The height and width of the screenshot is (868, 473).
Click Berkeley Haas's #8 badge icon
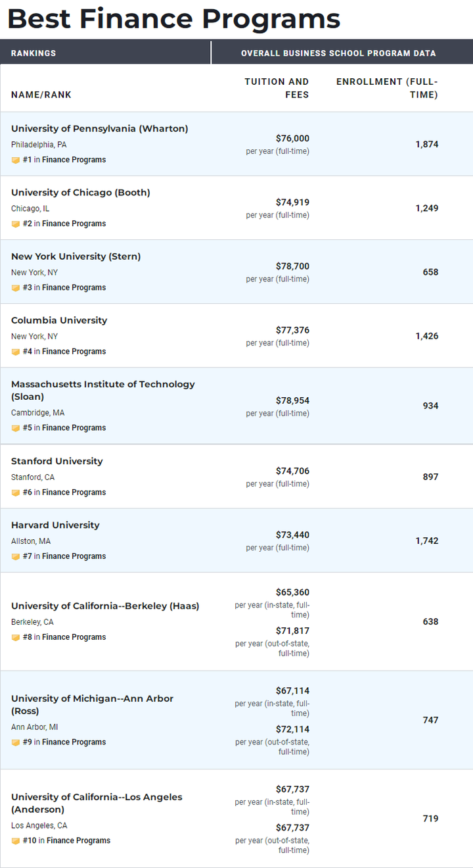click(15, 637)
